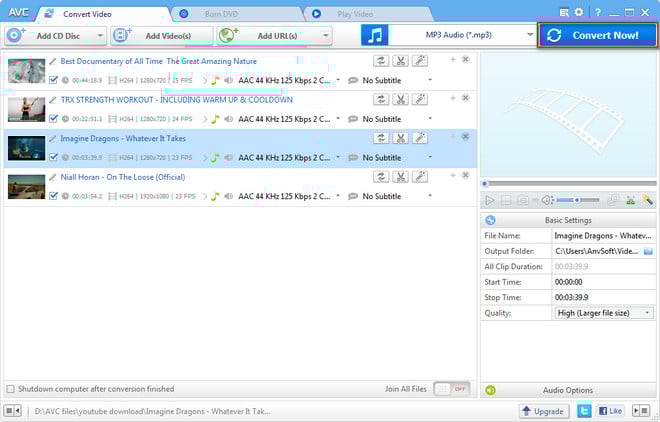
Task: Open the scissors clip tool for Imagine Dragons row
Action: pyautogui.click(x=400, y=138)
